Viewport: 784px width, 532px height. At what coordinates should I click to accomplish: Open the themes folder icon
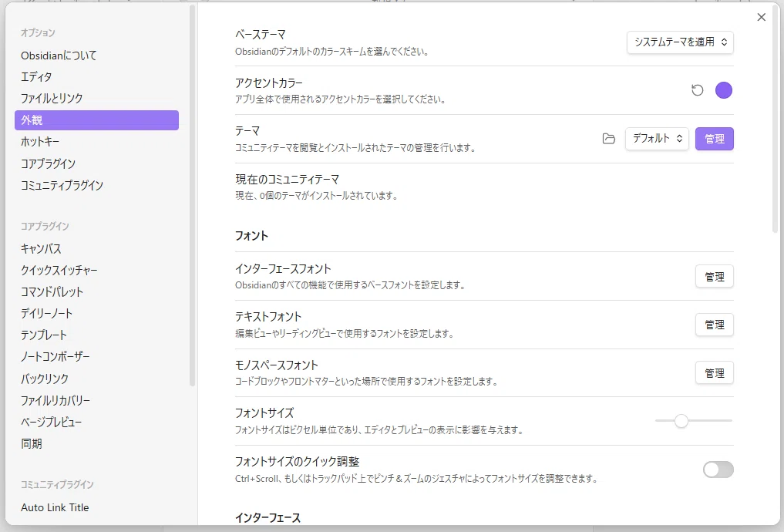point(608,139)
